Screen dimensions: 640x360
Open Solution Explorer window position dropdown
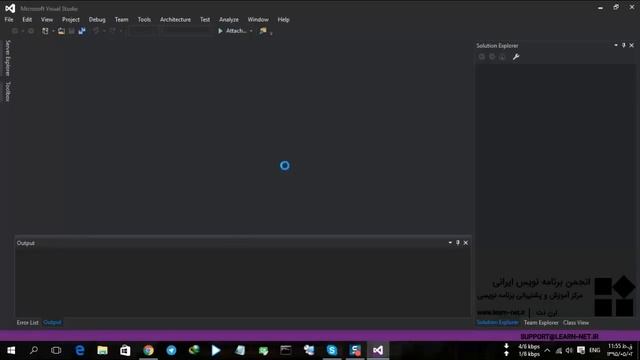point(616,45)
